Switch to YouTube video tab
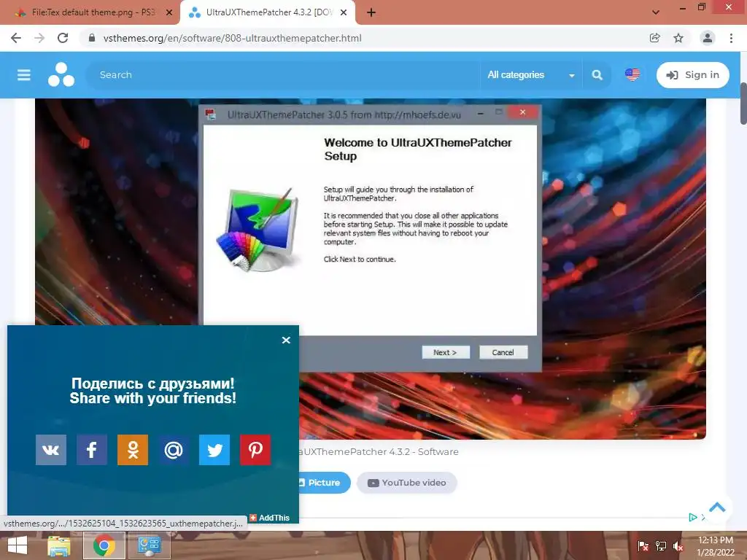The image size is (747, 560). [x=407, y=483]
